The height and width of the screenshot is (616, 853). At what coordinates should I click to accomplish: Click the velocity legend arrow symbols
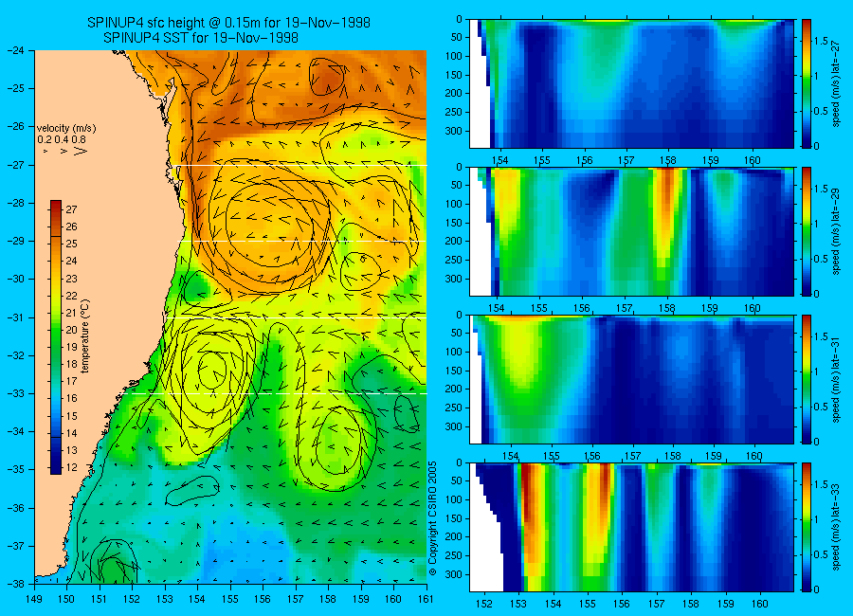point(65,150)
